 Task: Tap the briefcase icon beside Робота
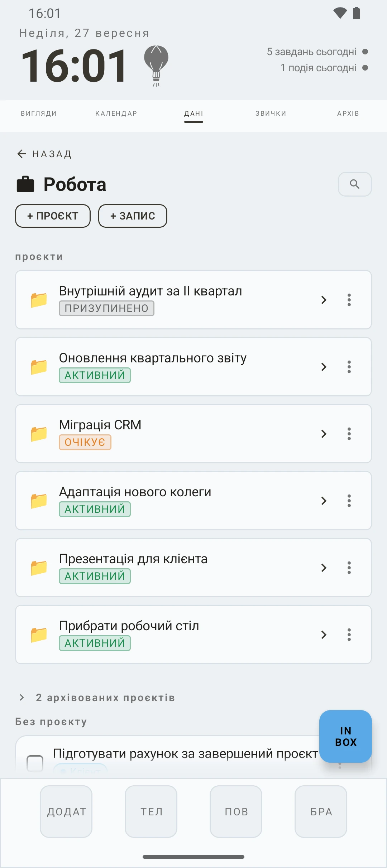(x=25, y=184)
